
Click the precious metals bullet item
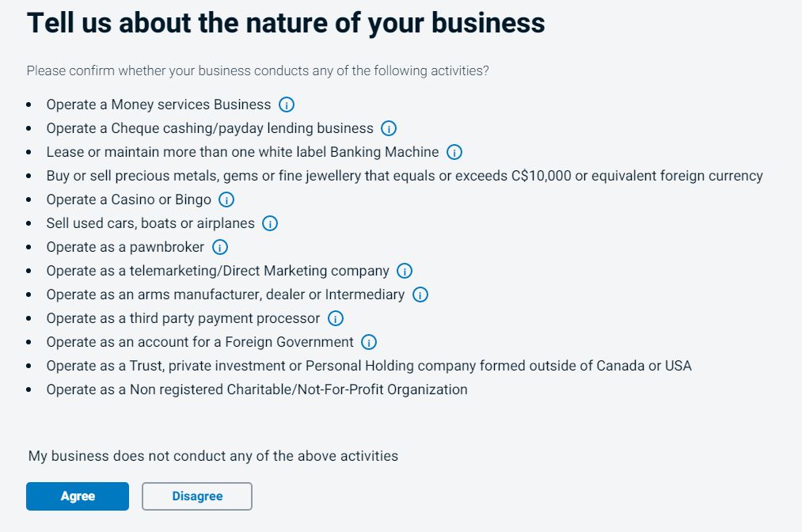404,176
